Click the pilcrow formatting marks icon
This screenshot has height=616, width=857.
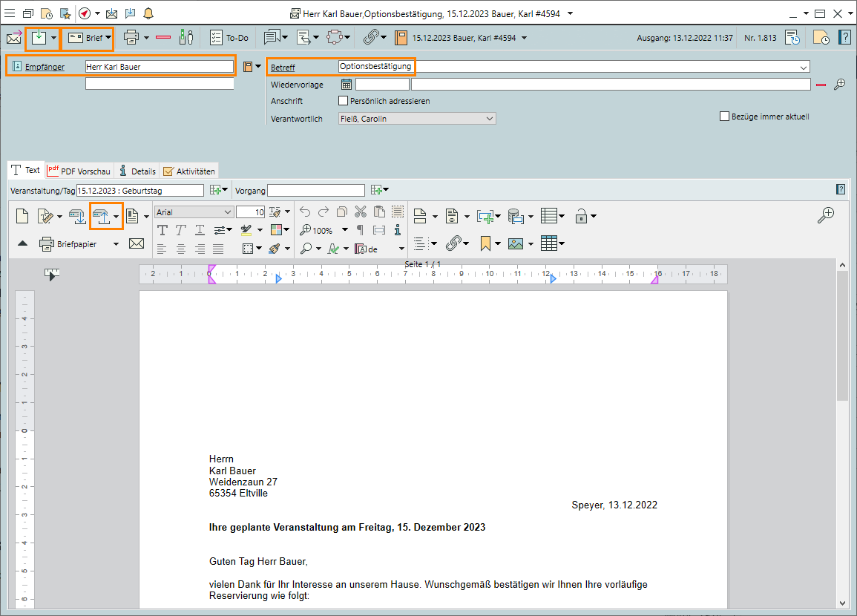[361, 230]
